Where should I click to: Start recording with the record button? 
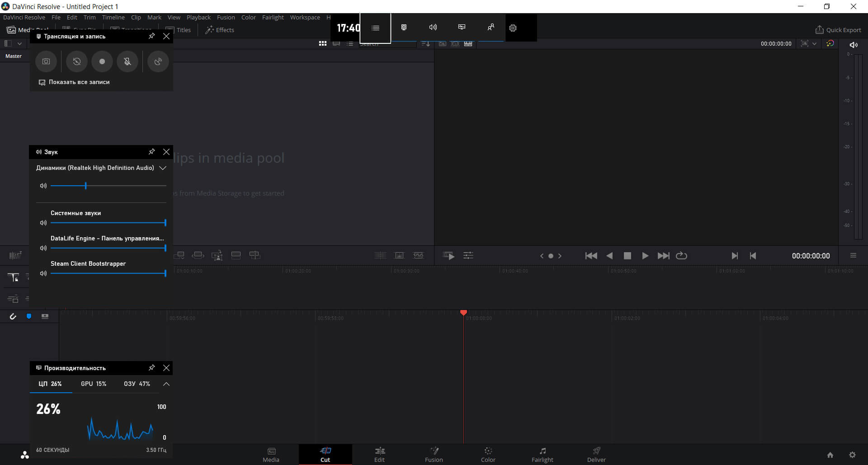pyautogui.click(x=102, y=61)
